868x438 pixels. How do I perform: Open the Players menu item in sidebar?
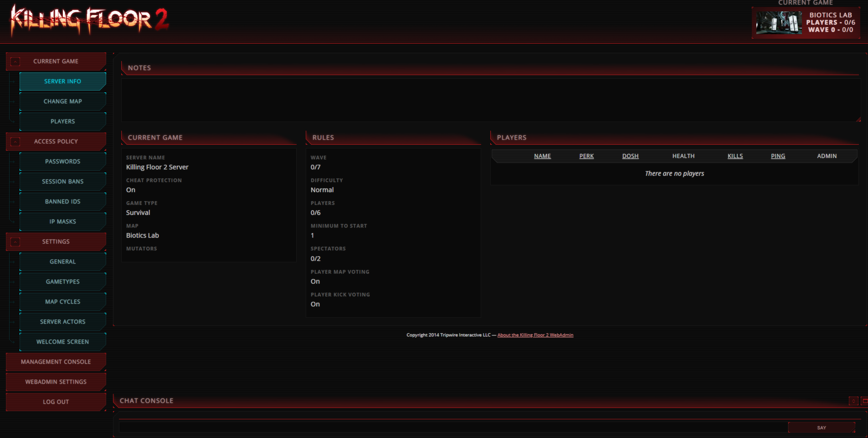[63, 122]
